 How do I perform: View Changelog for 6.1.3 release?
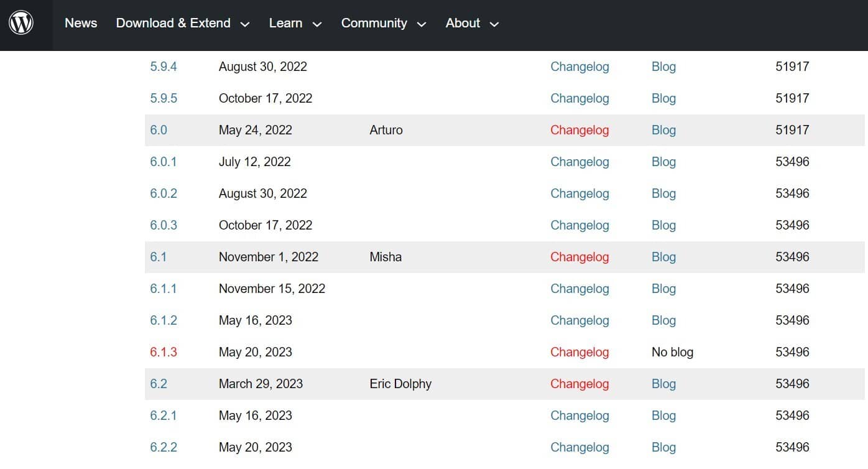point(579,352)
